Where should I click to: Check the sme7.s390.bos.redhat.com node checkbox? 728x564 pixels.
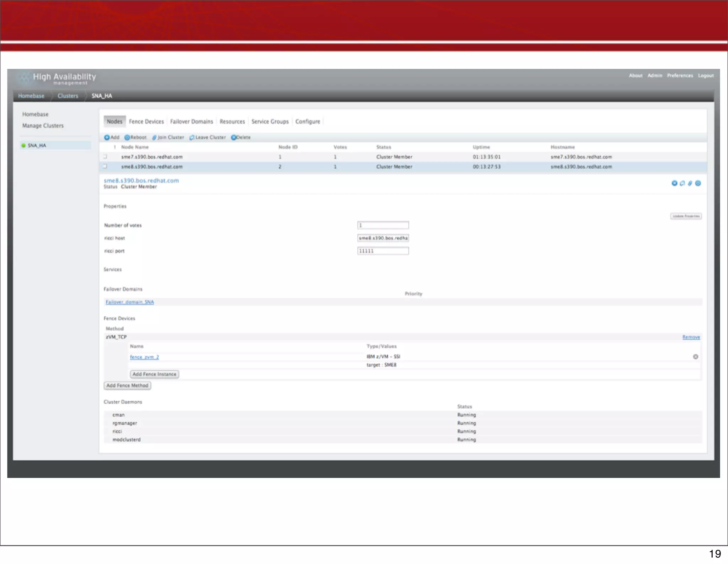pyautogui.click(x=105, y=157)
